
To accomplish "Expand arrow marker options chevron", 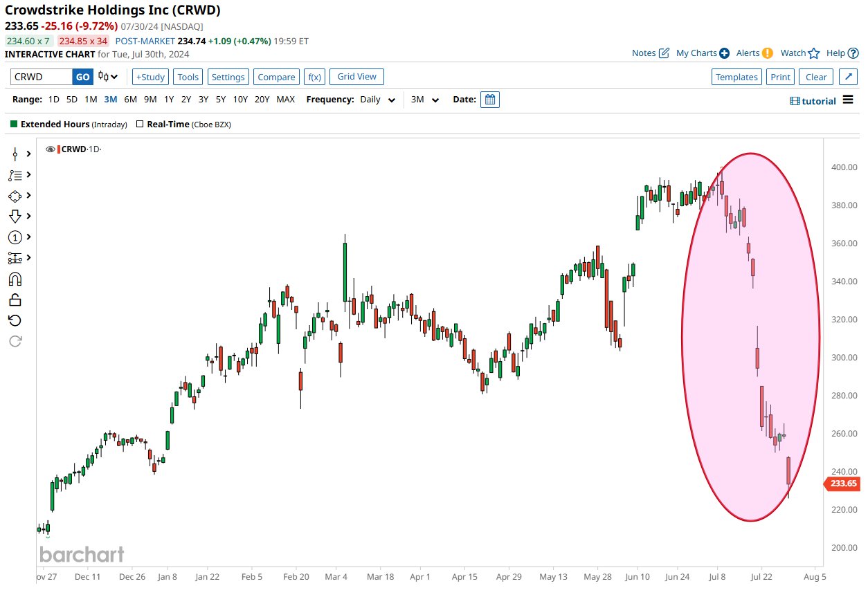I will [29, 217].
